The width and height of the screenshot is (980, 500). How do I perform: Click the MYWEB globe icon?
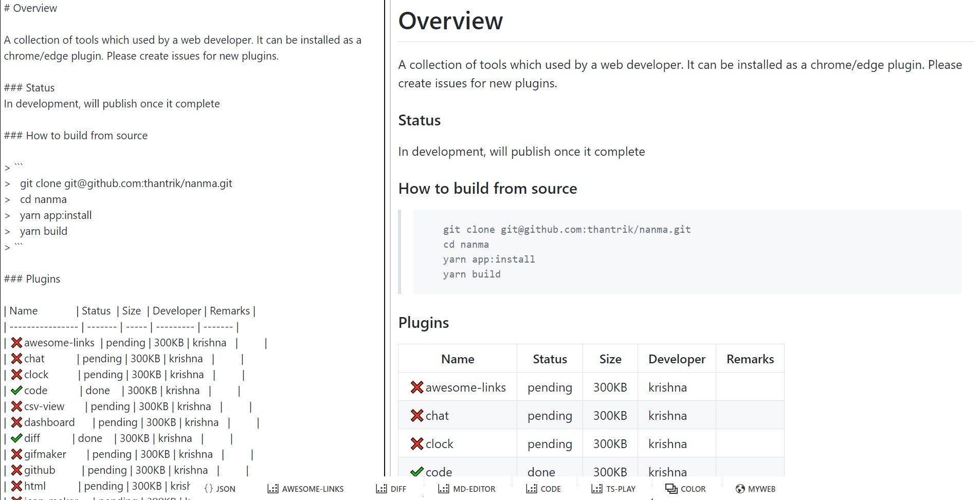pos(740,489)
